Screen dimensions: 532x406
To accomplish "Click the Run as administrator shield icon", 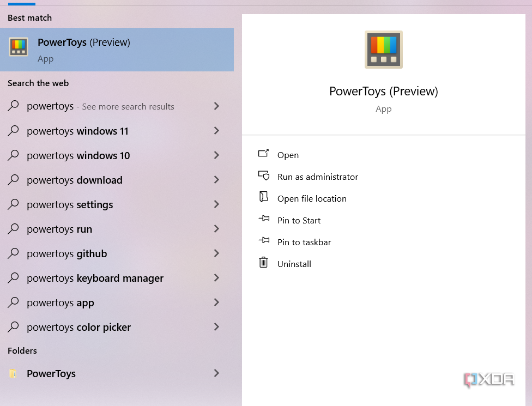I will 264,175.
